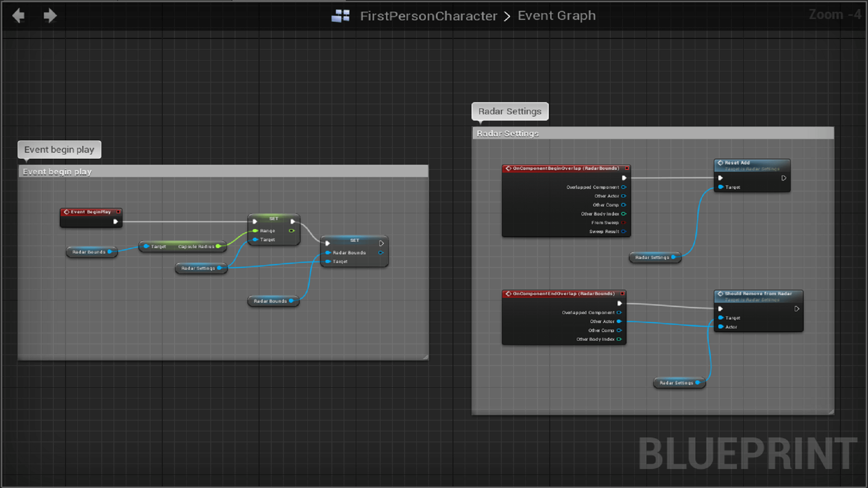
Task: Click Target pin on Reset Add node
Action: pyautogui.click(x=721, y=187)
